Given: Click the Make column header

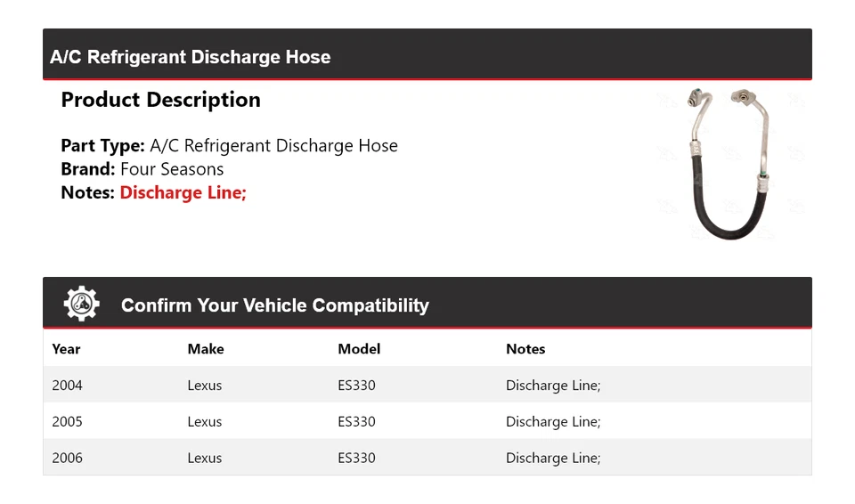Looking at the screenshot, I should (206, 349).
